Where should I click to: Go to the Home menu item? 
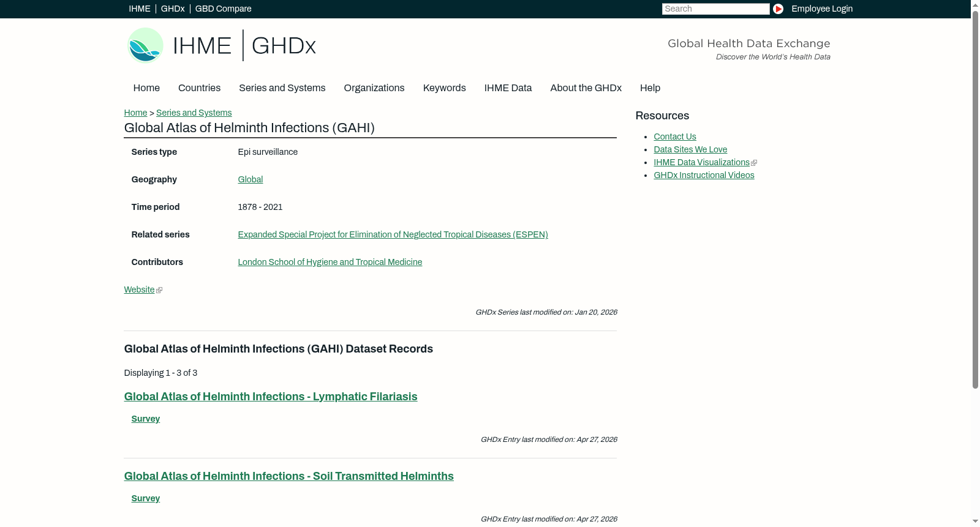pyautogui.click(x=146, y=88)
